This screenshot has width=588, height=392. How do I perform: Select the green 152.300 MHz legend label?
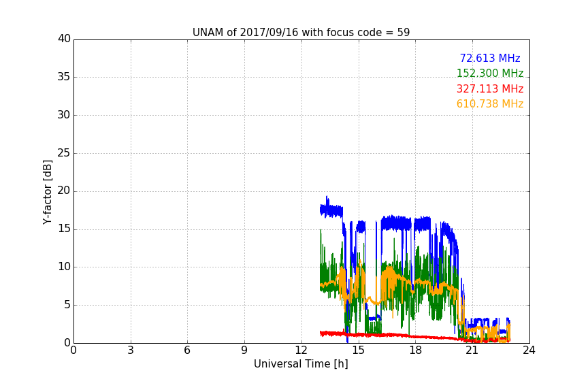(490, 73)
